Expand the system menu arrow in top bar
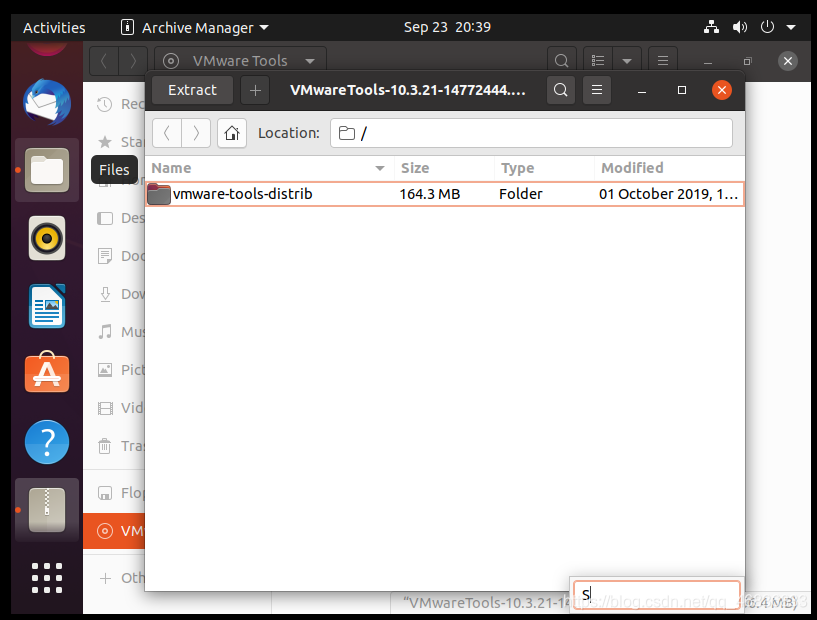This screenshot has width=817, height=620. [x=791, y=27]
